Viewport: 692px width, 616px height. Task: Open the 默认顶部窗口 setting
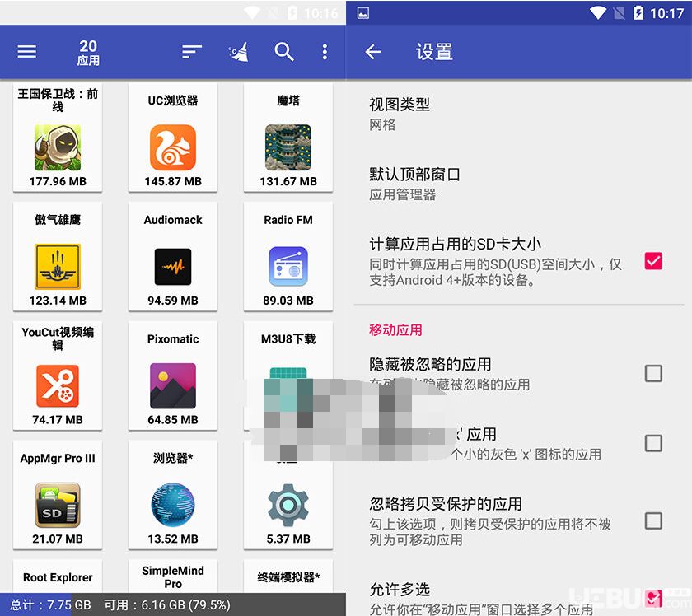coord(518,184)
